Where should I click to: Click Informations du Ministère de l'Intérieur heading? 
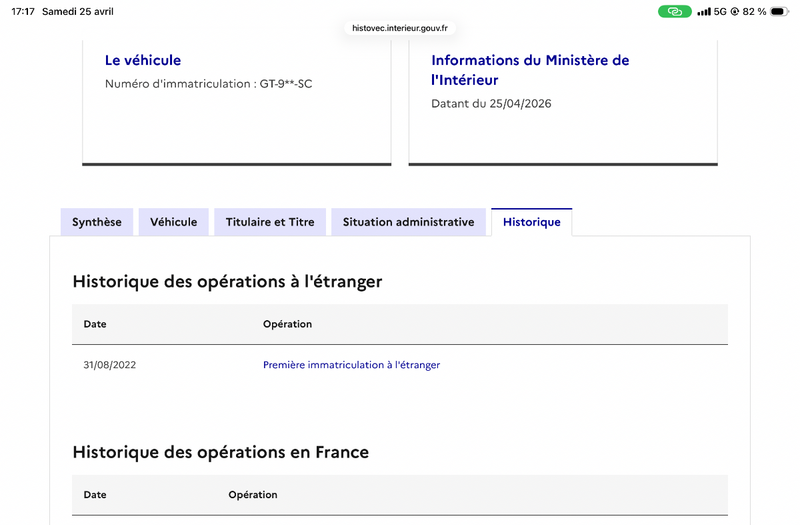click(530, 70)
